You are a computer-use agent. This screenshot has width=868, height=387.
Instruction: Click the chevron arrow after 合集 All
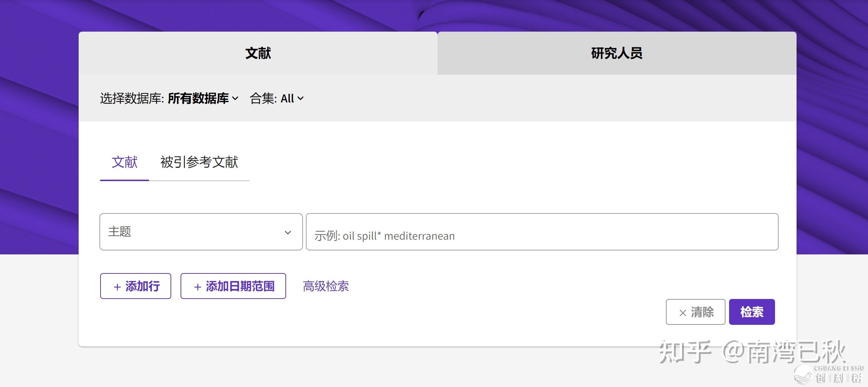point(300,98)
